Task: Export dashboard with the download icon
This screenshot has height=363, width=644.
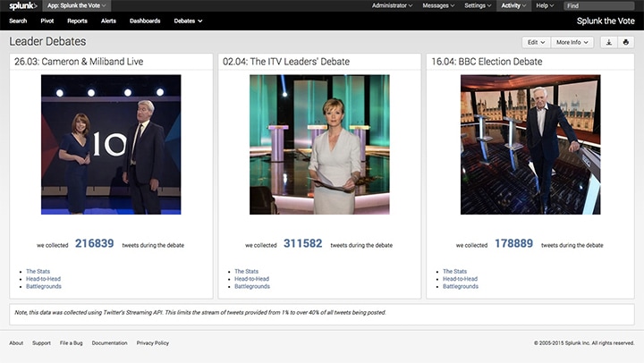Action: pyautogui.click(x=609, y=42)
